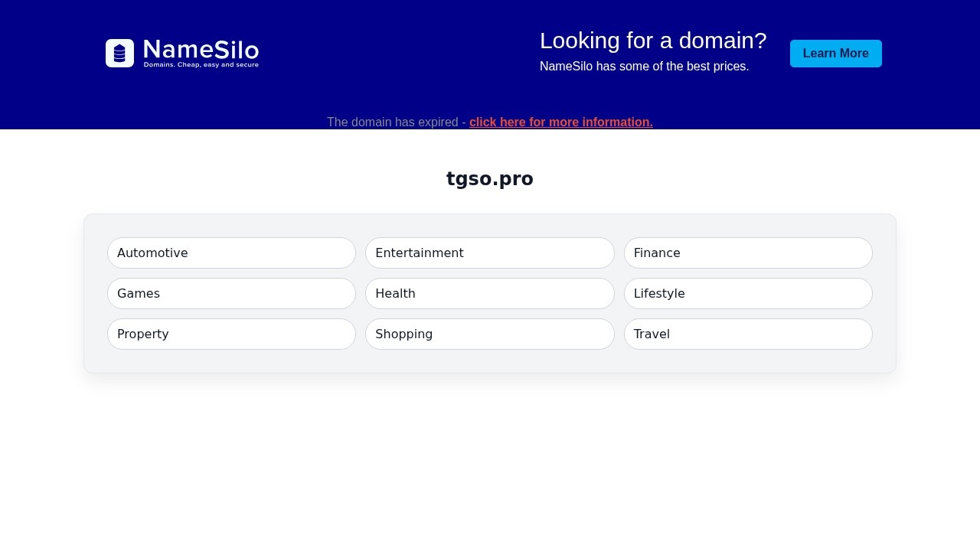
Task: Select the Games category
Action: point(231,293)
